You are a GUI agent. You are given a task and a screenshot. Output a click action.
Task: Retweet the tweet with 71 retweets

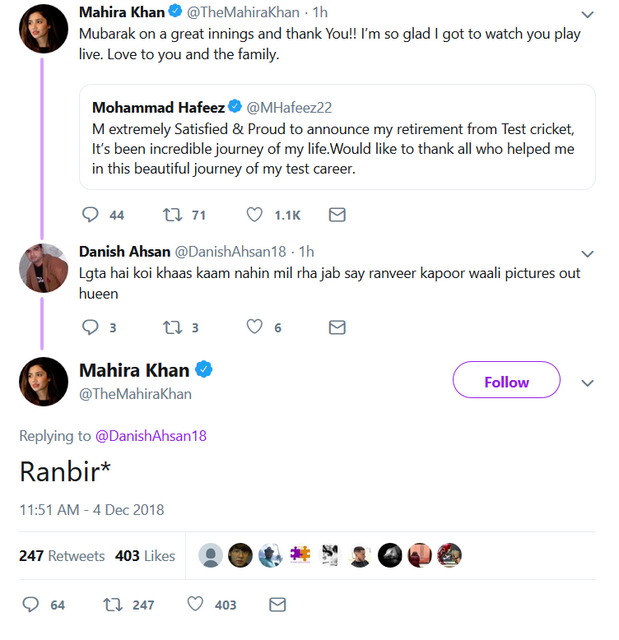171,215
